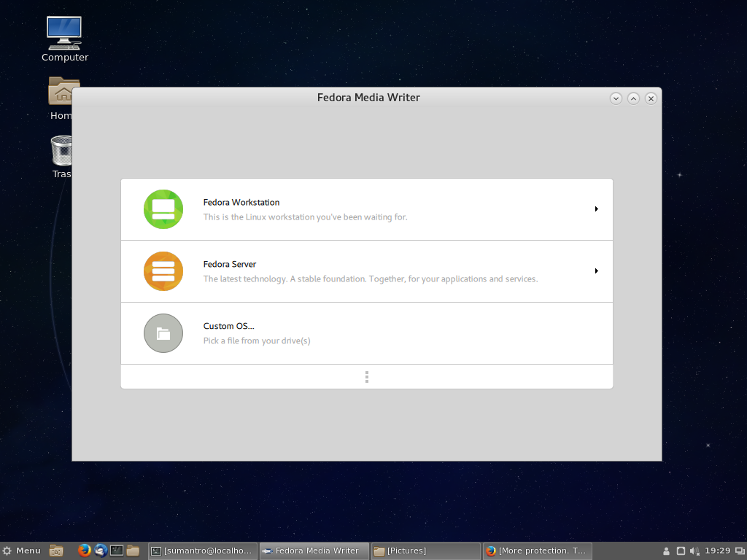Switch to Pictures window taskbar entry
Image resolution: width=747 pixels, height=560 pixels.
(426, 551)
